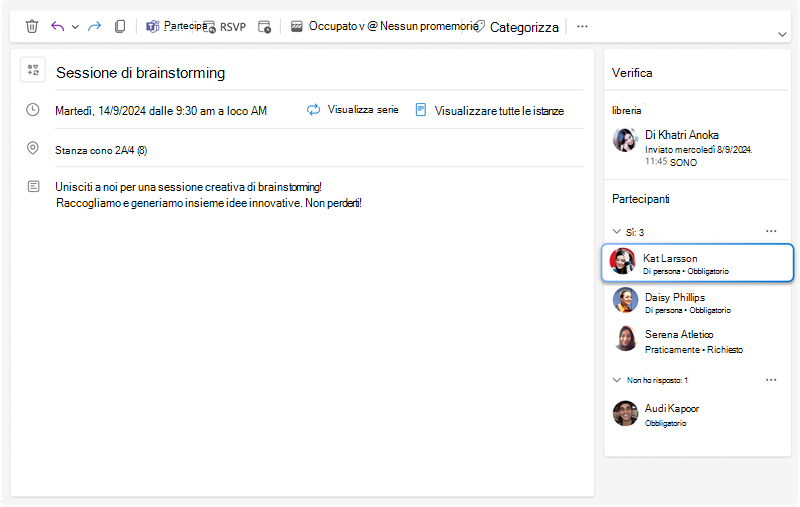Click Kat Larsson's profile photo
This screenshot has width=800, height=507.
(622, 261)
